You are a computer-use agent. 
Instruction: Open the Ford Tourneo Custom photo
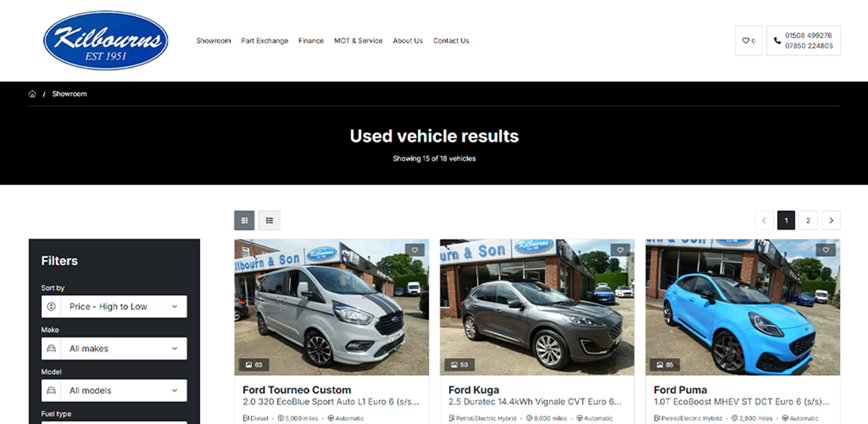332,307
